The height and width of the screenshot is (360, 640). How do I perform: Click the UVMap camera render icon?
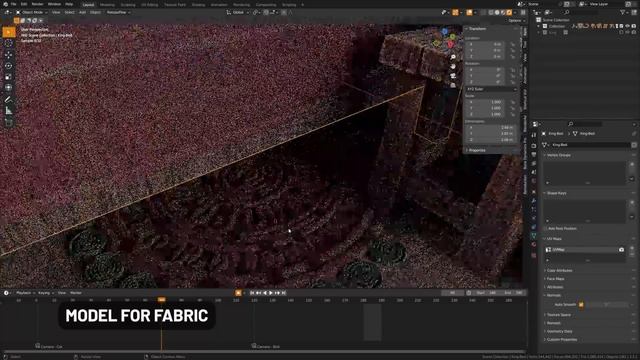click(x=621, y=249)
